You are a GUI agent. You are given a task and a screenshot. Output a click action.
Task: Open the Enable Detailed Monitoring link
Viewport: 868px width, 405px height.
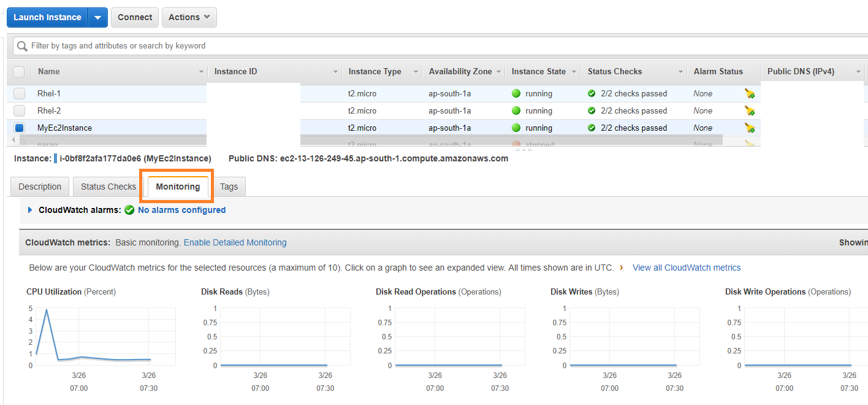point(235,242)
